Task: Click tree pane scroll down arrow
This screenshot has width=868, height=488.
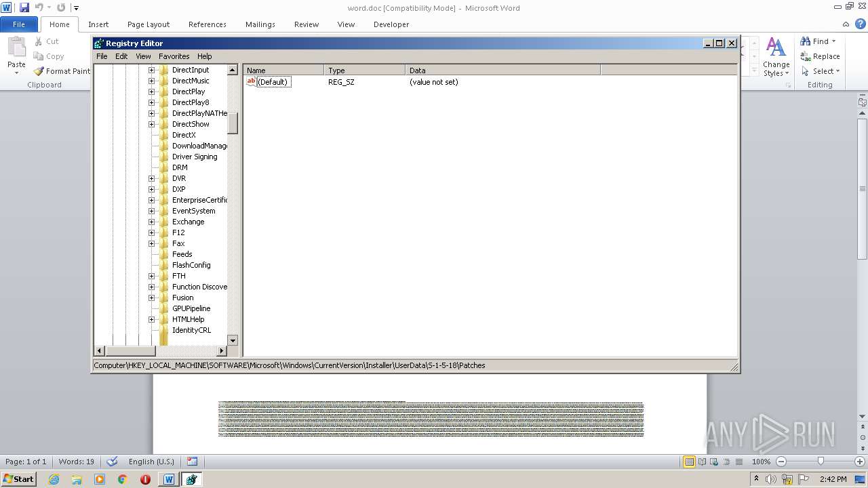Action: coord(233,340)
